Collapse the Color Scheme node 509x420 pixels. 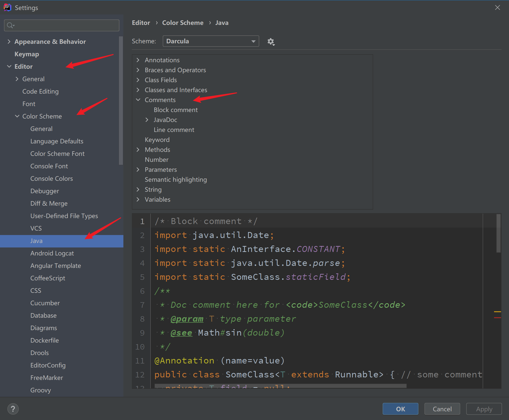coord(17,116)
